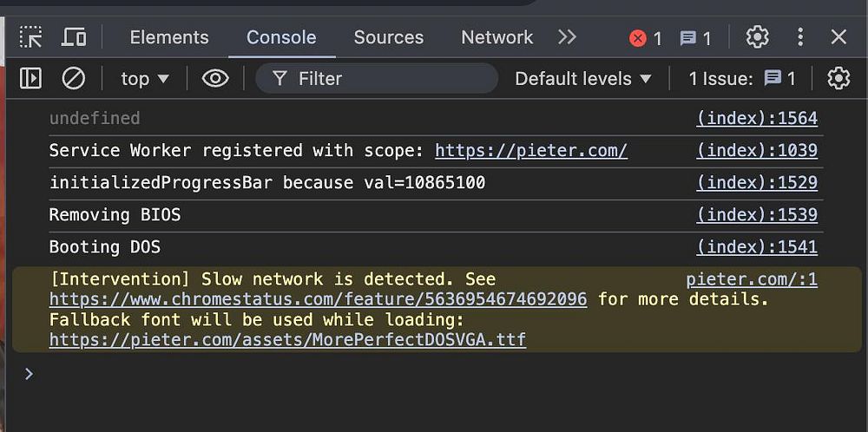
Task: Expand the Default levels dropdown
Action: [x=582, y=79]
